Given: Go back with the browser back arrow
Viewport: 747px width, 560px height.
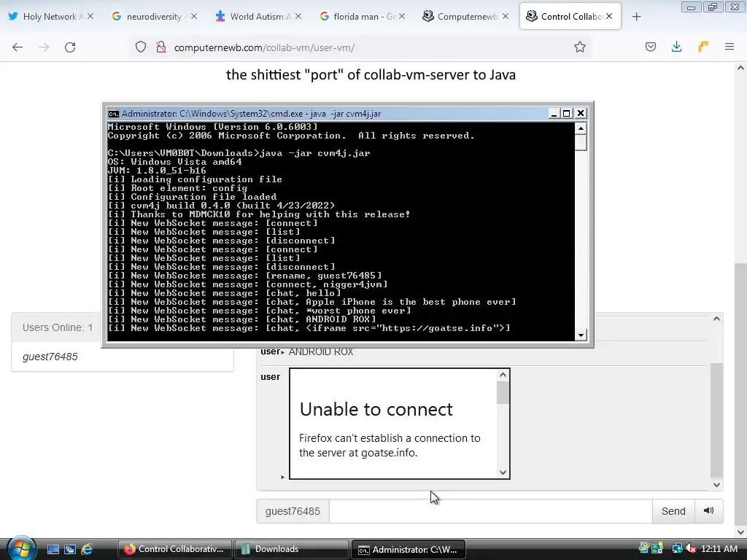Looking at the screenshot, I should pyautogui.click(x=18, y=47).
